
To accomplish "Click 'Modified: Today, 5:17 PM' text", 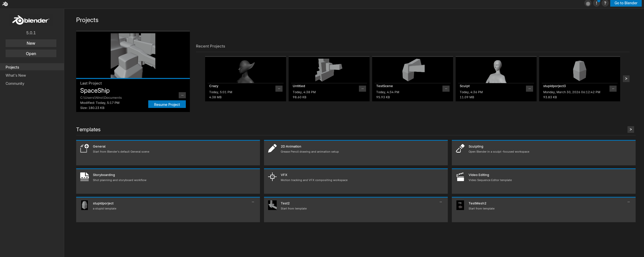I will coord(100,103).
